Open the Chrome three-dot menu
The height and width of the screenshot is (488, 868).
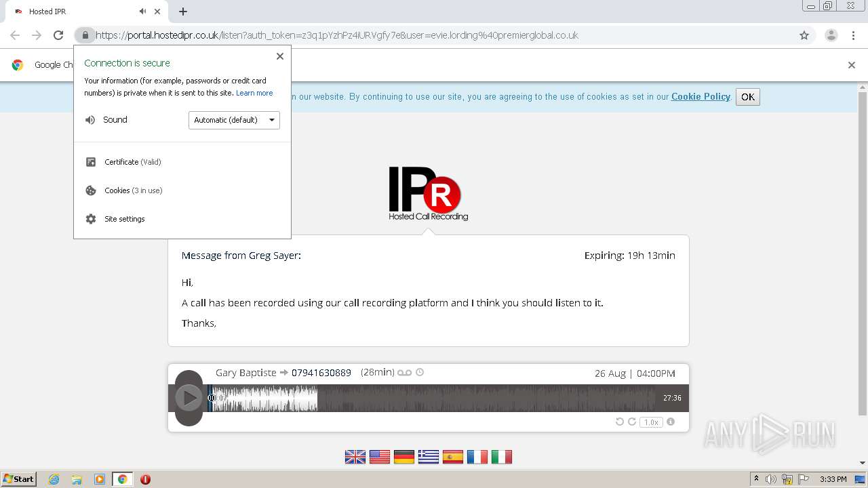853,35
